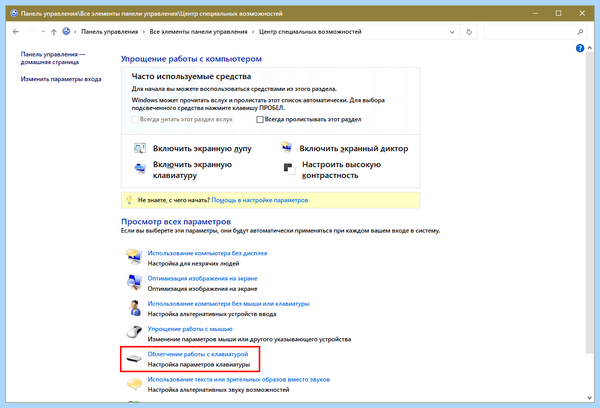Click 'Центр специальных возможностей' breadcrumb
The width and height of the screenshot is (600, 408).
pyautogui.click(x=310, y=32)
